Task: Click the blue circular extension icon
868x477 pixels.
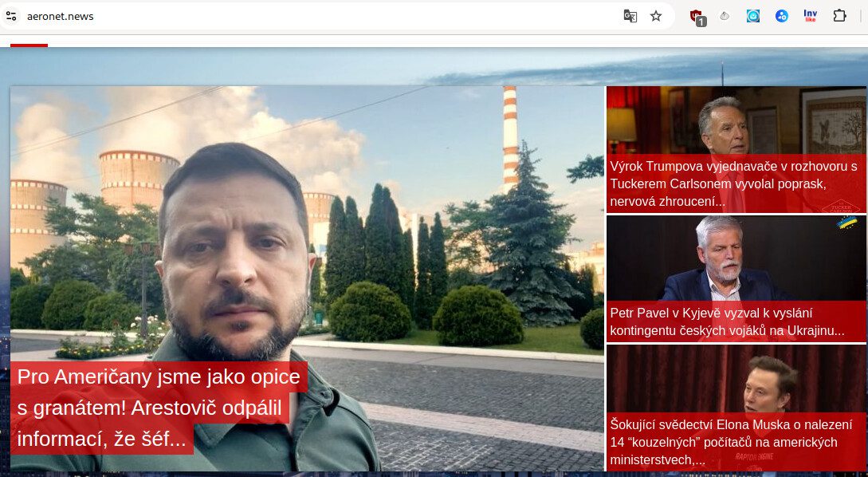Action: pyautogui.click(x=782, y=16)
